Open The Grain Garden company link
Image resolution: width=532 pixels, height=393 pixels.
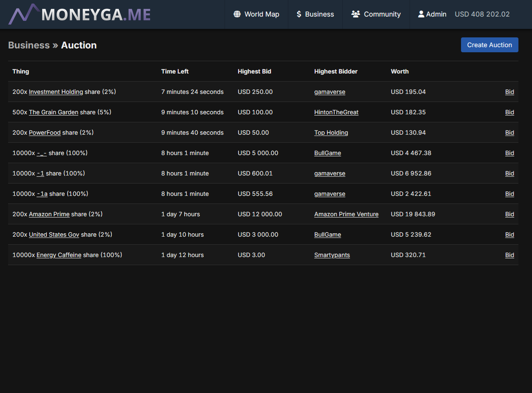54,112
